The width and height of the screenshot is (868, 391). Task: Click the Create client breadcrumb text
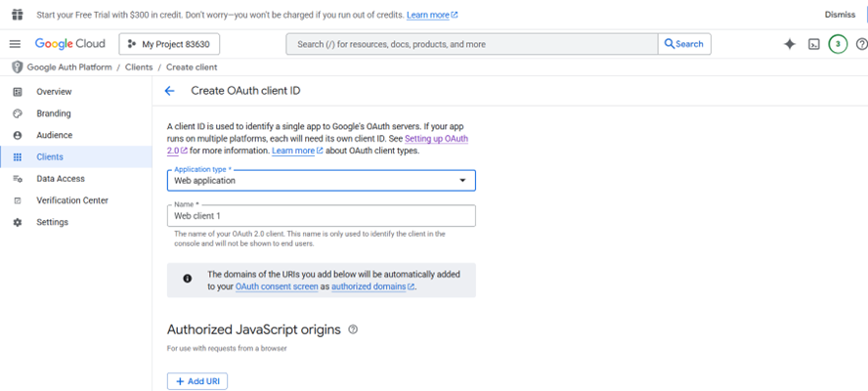click(192, 67)
